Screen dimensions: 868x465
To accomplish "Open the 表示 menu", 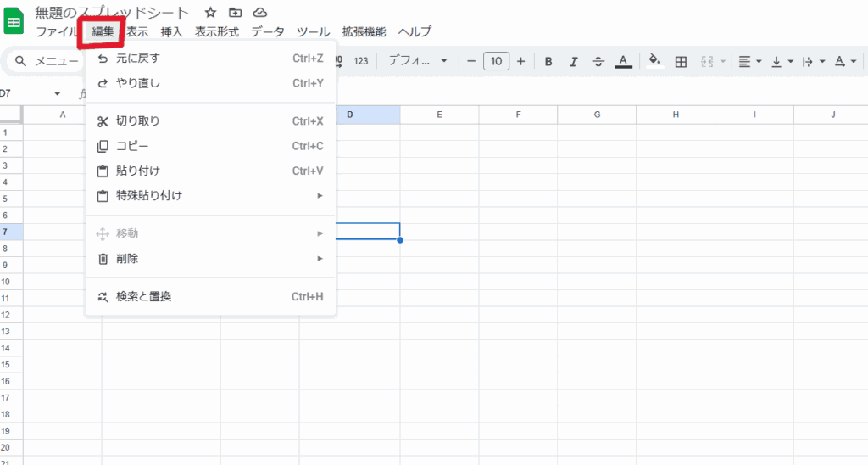I will (x=137, y=32).
